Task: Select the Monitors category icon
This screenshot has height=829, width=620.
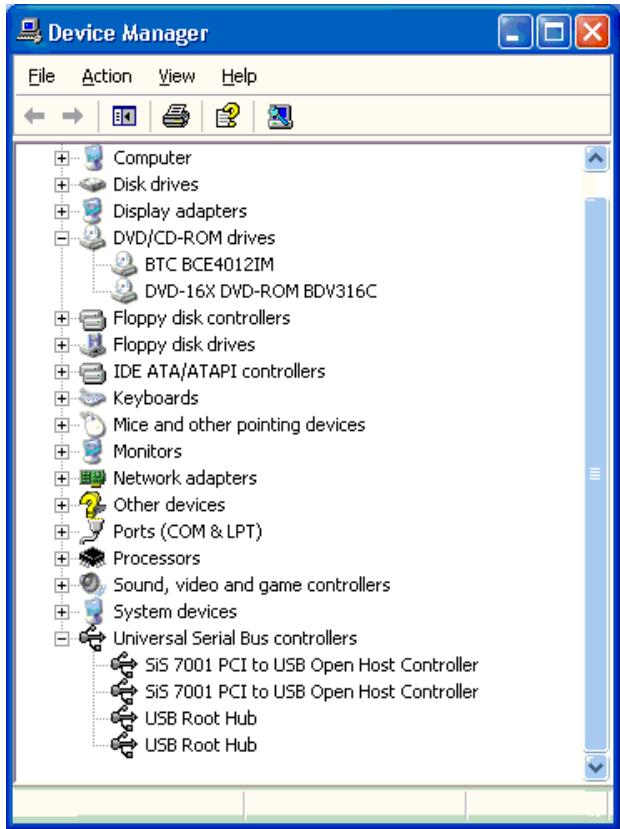Action: pyautogui.click(x=93, y=452)
